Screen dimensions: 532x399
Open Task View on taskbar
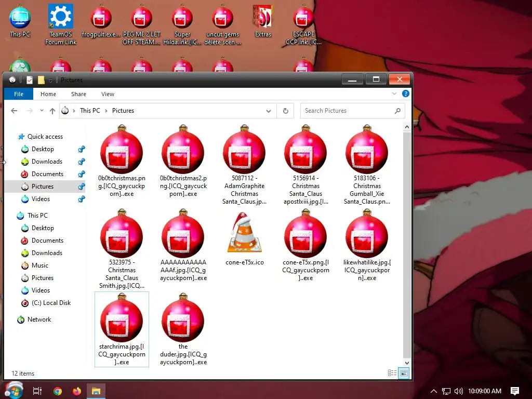[37, 391]
